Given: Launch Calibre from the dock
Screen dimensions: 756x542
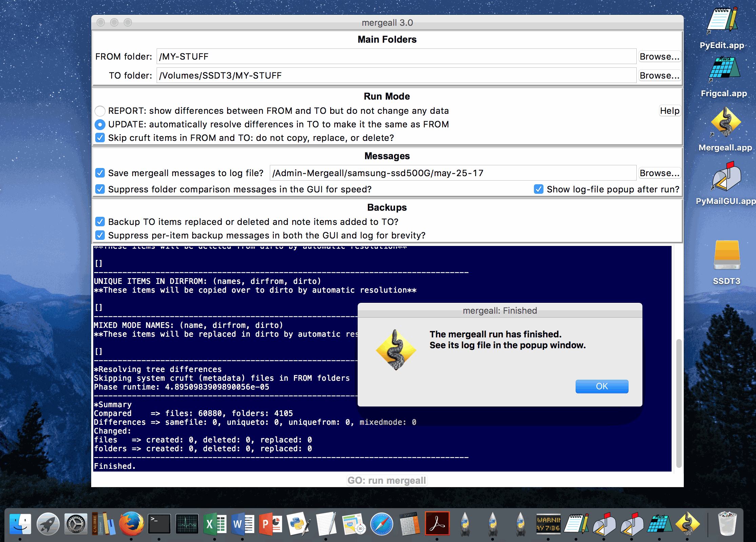Looking at the screenshot, I should [103, 524].
